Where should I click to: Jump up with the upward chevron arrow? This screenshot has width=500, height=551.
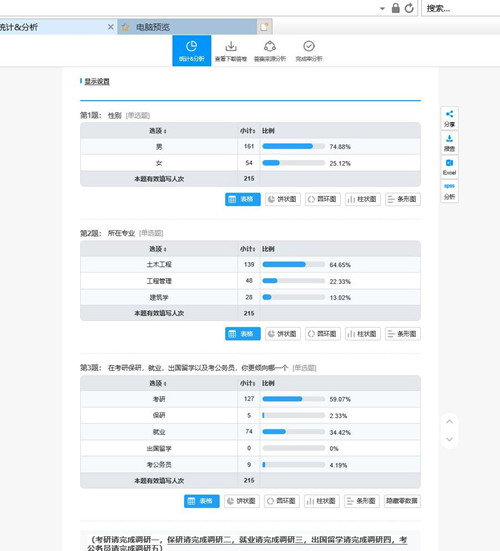point(449,422)
